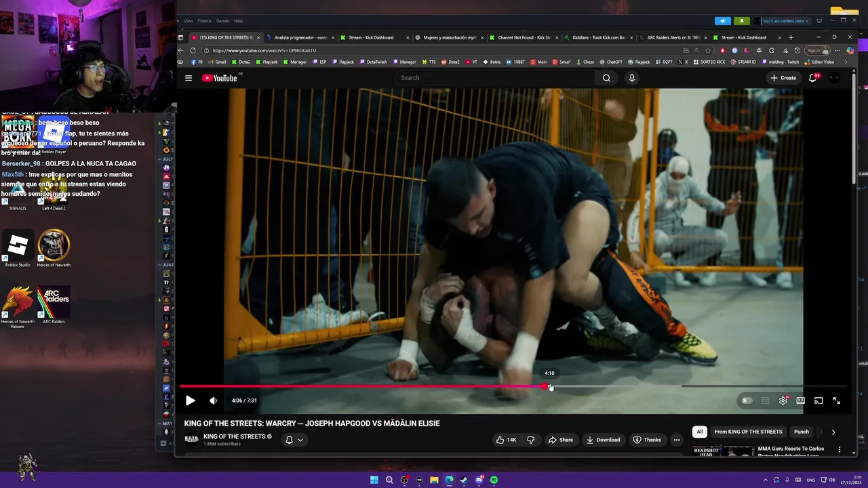Viewport: 868px width, 488px height.
Task: Open Steam Help menu
Action: click(x=239, y=21)
